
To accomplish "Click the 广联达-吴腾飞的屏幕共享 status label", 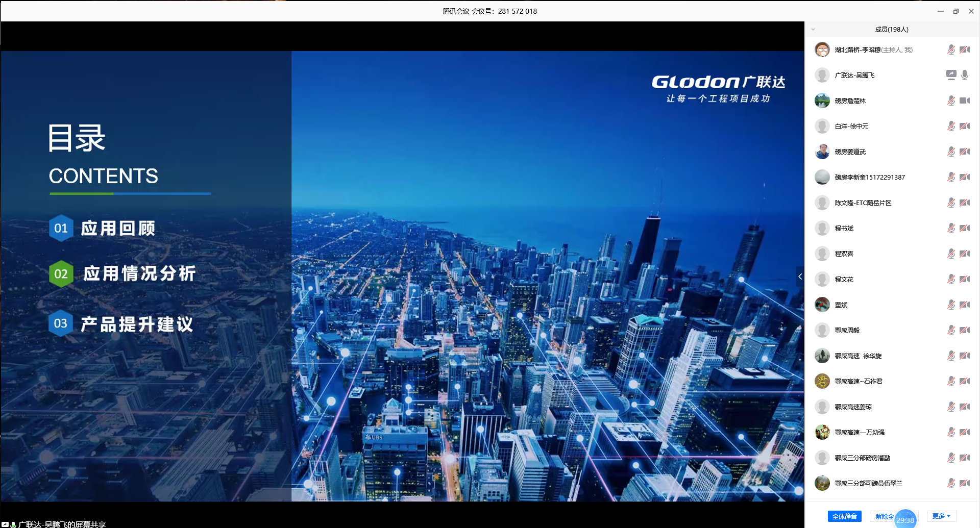I will point(62,524).
